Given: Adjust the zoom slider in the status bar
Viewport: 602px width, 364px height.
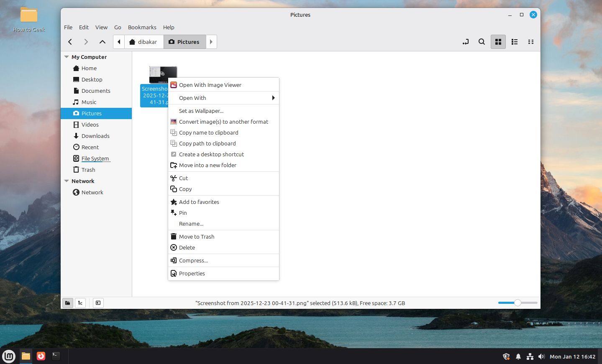Looking at the screenshot, I should tap(517, 303).
